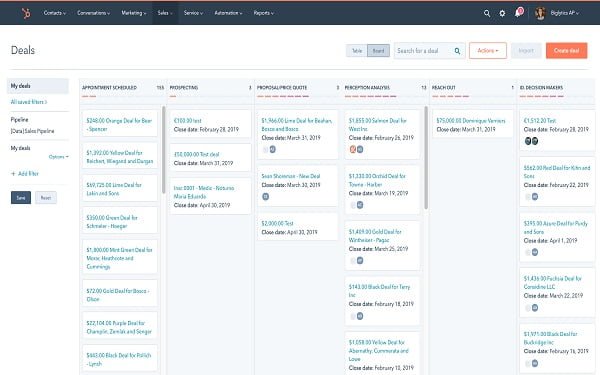600x375 pixels.
Task: Click the HubSpot sprocket logo
Action: [x=26, y=13]
